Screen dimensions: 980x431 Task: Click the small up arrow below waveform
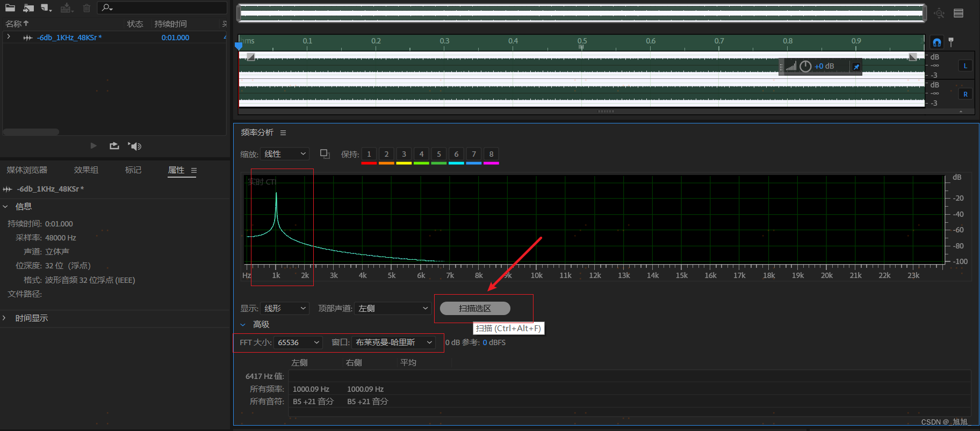coord(961,112)
